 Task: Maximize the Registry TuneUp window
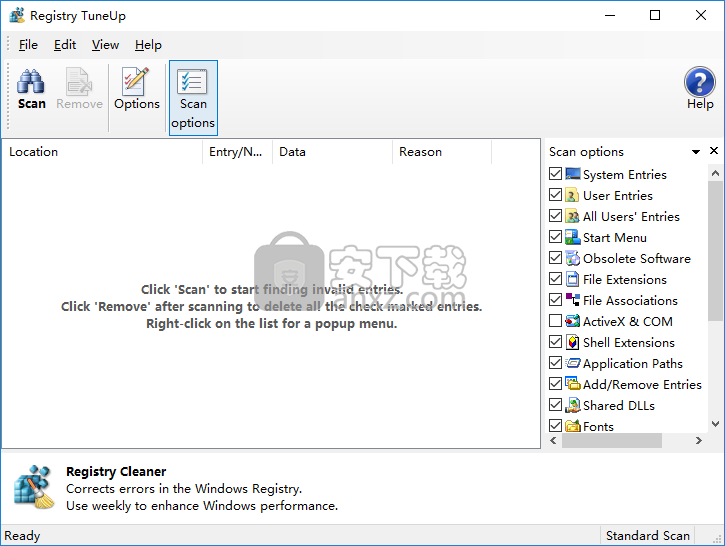click(x=655, y=15)
